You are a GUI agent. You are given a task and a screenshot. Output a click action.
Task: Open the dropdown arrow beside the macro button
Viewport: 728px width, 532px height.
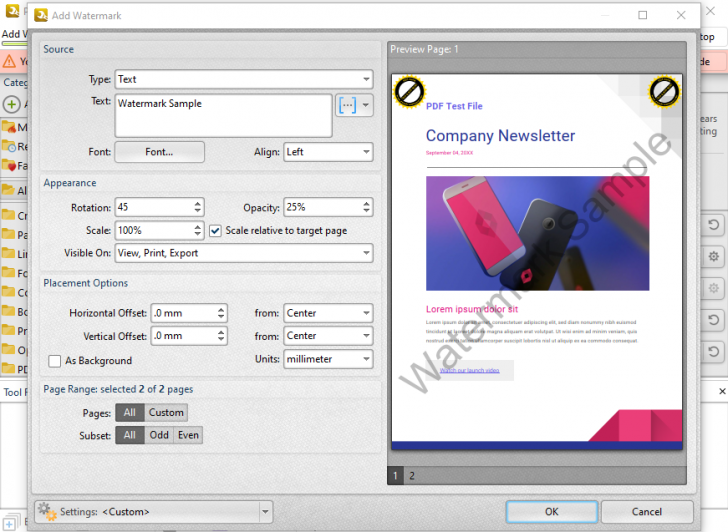(366, 105)
